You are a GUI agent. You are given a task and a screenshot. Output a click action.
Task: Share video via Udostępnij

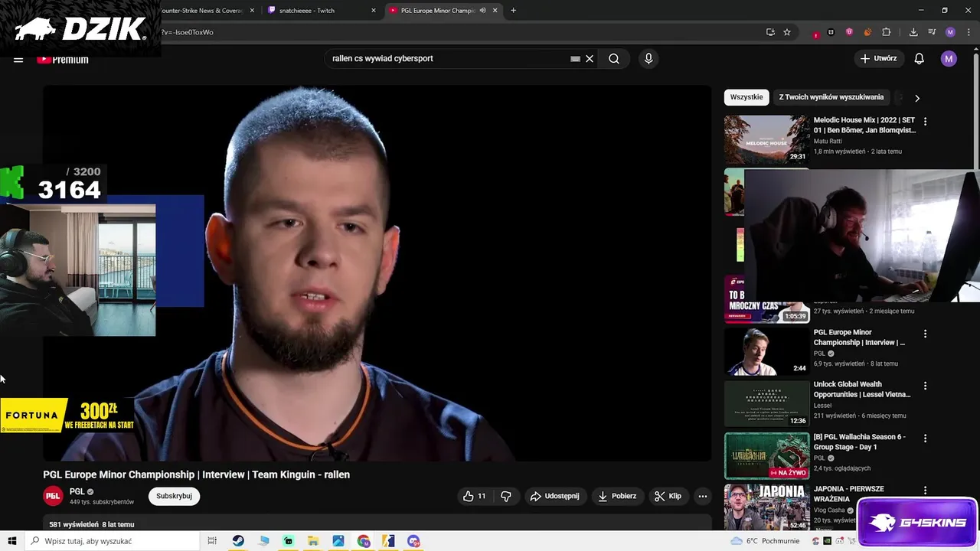click(555, 496)
